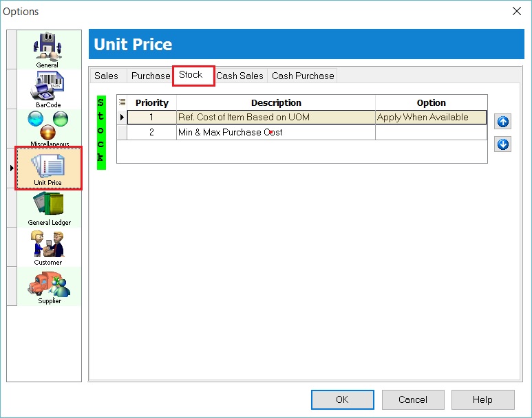Open the Cash Sales tab
The width and height of the screenshot is (532, 418).
240,76
